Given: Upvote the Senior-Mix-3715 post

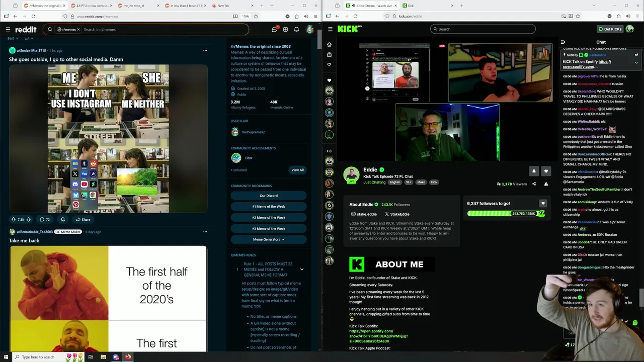Looking at the screenshot, I should pyautogui.click(x=14, y=219).
